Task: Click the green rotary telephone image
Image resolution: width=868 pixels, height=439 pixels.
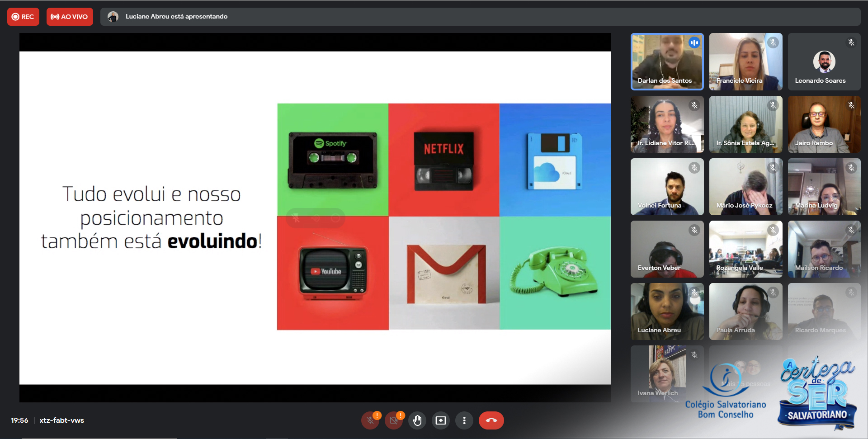Action: tap(556, 273)
